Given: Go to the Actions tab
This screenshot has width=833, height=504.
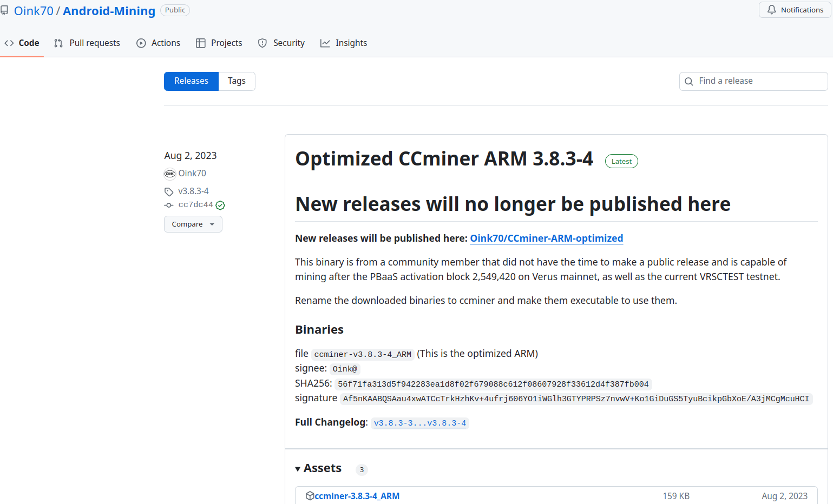Looking at the screenshot, I should (159, 43).
